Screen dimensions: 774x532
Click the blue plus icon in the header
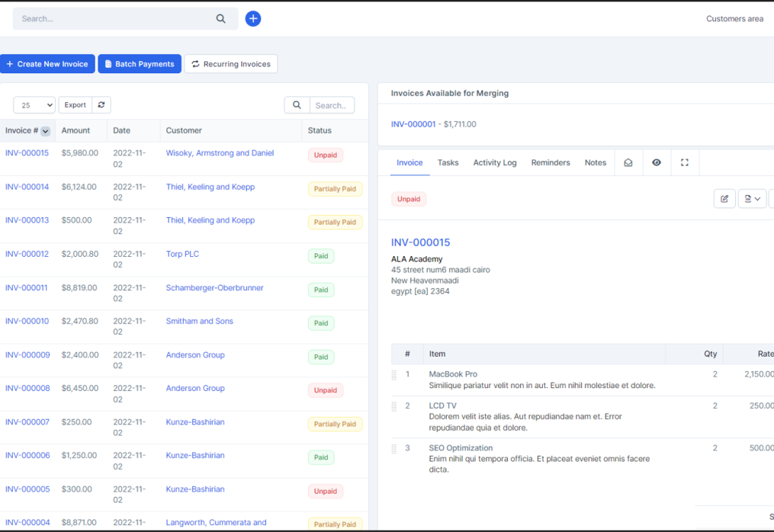252,18
